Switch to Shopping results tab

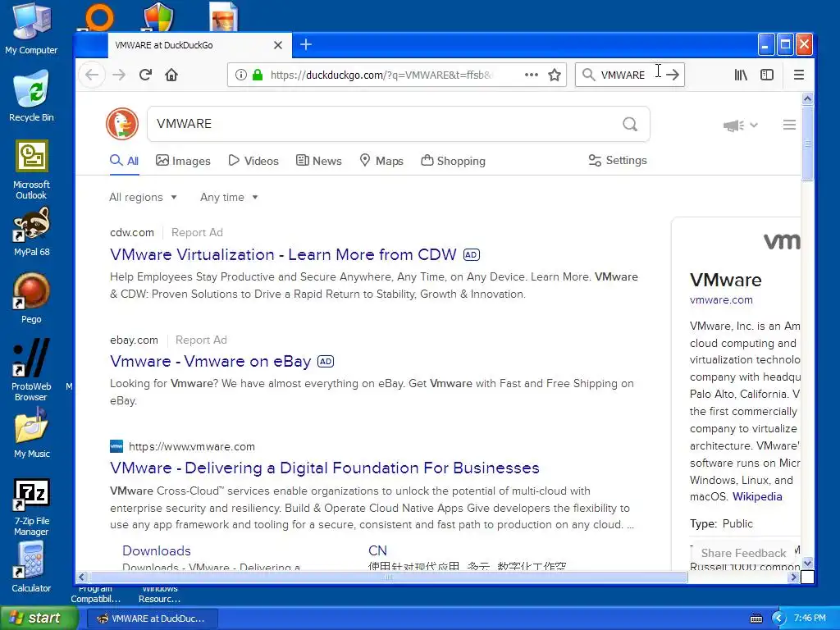453,161
